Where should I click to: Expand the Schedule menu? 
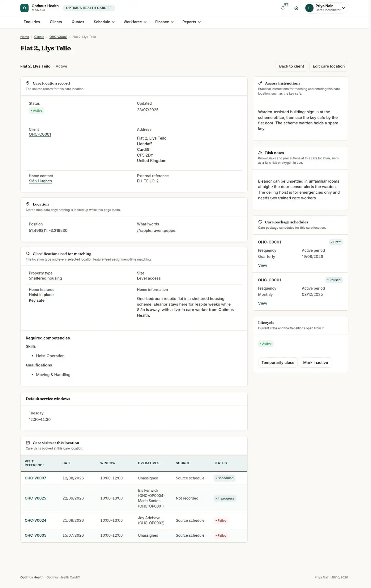click(104, 22)
